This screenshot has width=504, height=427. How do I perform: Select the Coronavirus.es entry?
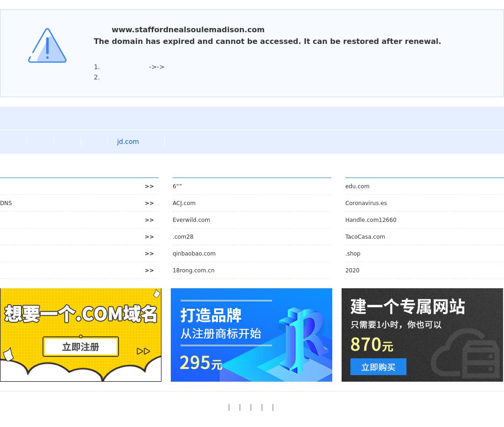pyautogui.click(x=366, y=203)
